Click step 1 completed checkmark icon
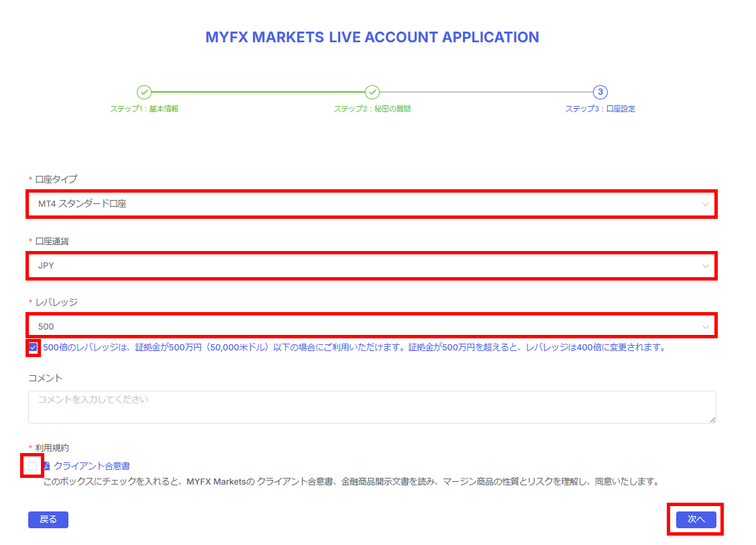This screenshot has height=545, width=756. pyautogui.click(x=144, y=92)
